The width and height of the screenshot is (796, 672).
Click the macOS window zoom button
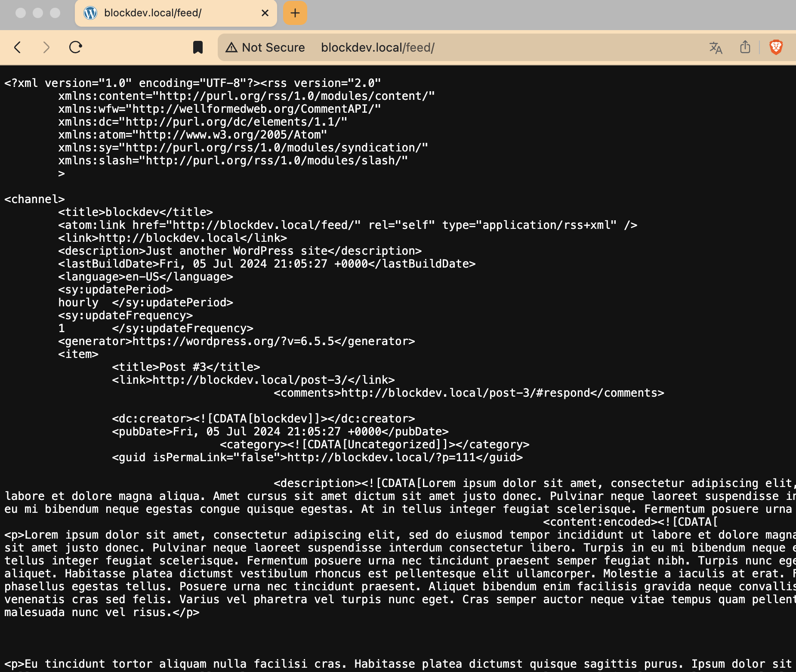[55, 13]
